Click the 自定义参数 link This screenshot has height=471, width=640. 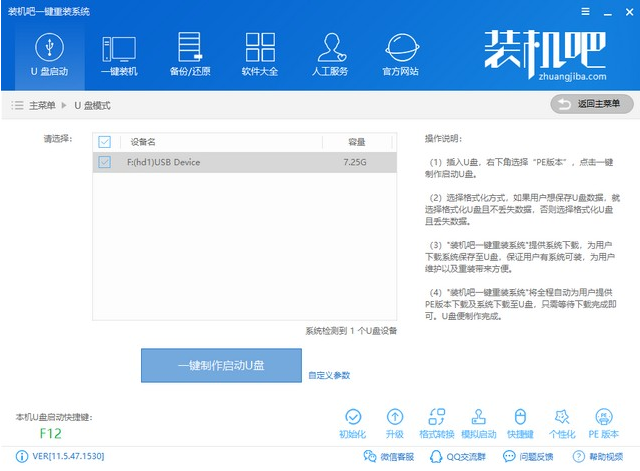(x=329, y=375)
